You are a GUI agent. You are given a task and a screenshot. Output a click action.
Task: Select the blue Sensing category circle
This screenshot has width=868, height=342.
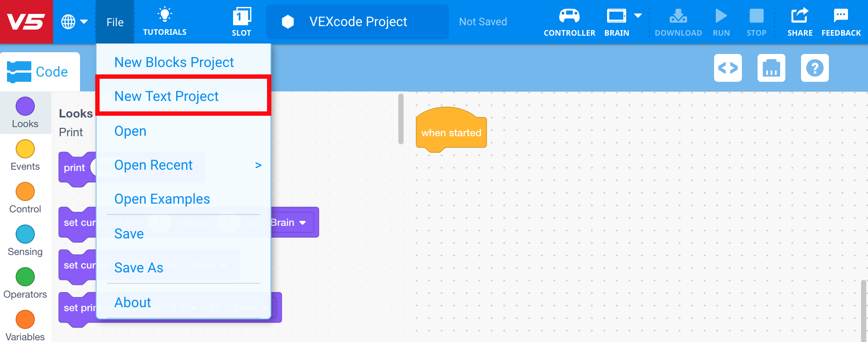pyautogui.click(x=25, y=234)
